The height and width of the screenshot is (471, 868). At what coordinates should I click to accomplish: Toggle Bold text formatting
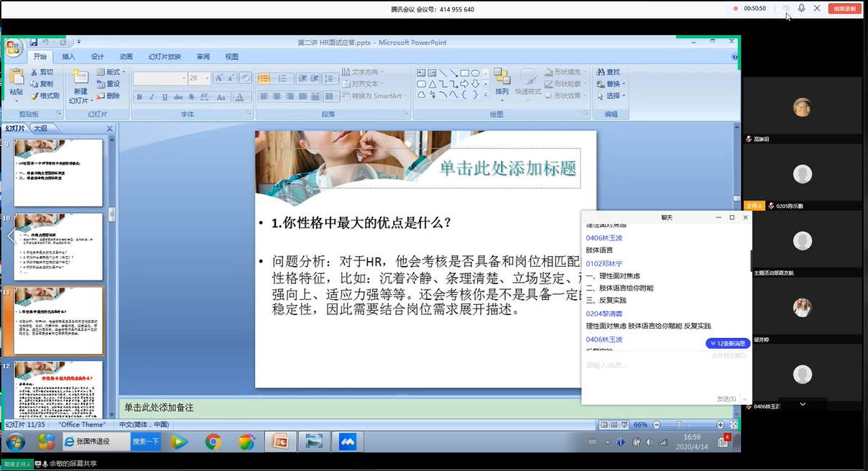(140, 97)
